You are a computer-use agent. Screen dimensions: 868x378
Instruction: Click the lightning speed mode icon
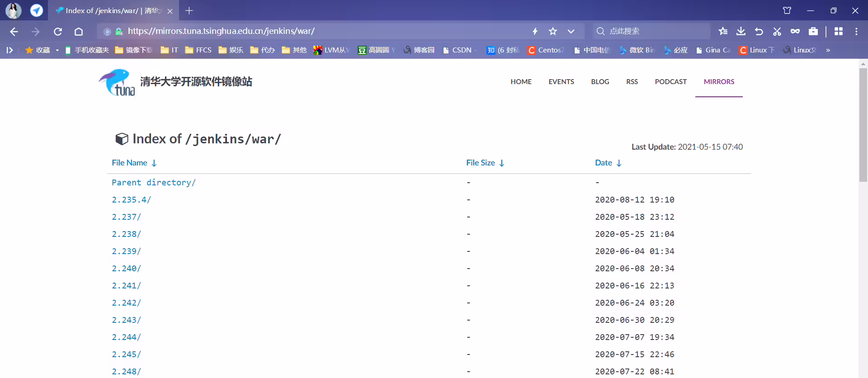535,31
